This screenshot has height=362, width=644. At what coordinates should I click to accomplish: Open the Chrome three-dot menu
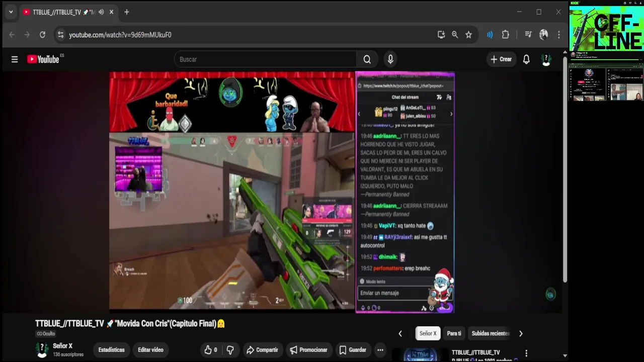coord(558,35)
